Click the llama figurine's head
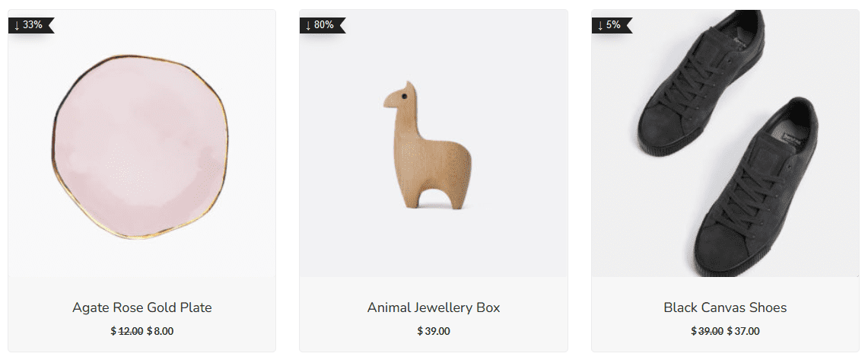 pyautogui.click(x=401, y=97)
